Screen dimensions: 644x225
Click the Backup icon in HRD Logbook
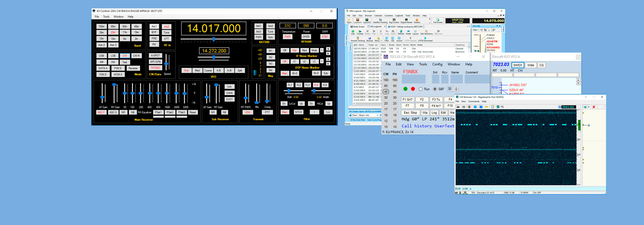(x=370, y=39)
